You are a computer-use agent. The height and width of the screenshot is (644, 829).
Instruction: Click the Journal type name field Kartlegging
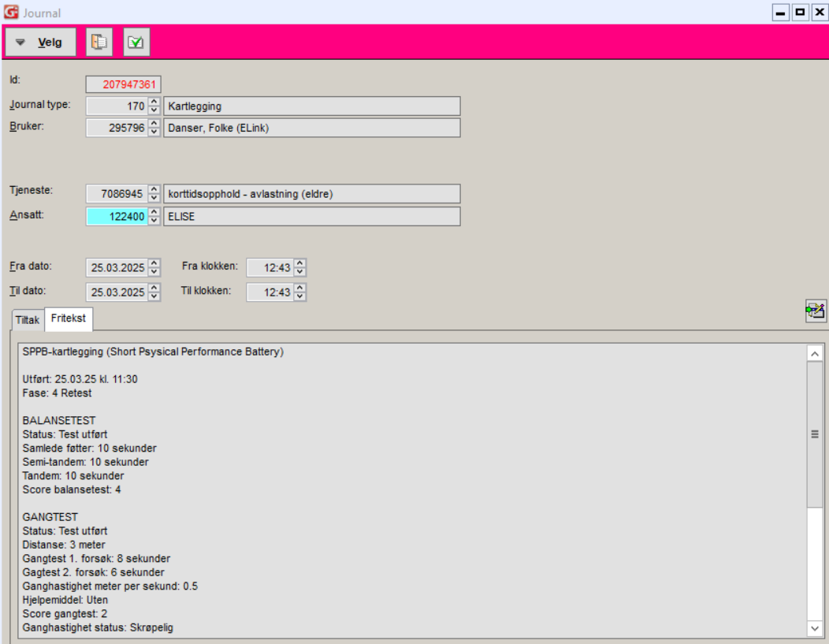point(311,106)
